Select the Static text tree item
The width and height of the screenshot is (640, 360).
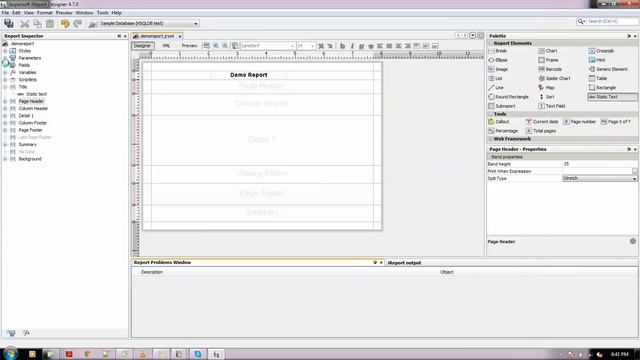point(36,94)
